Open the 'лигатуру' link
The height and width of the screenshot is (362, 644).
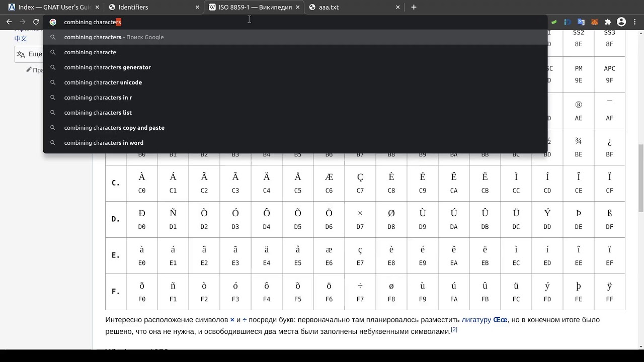(476, 320)
